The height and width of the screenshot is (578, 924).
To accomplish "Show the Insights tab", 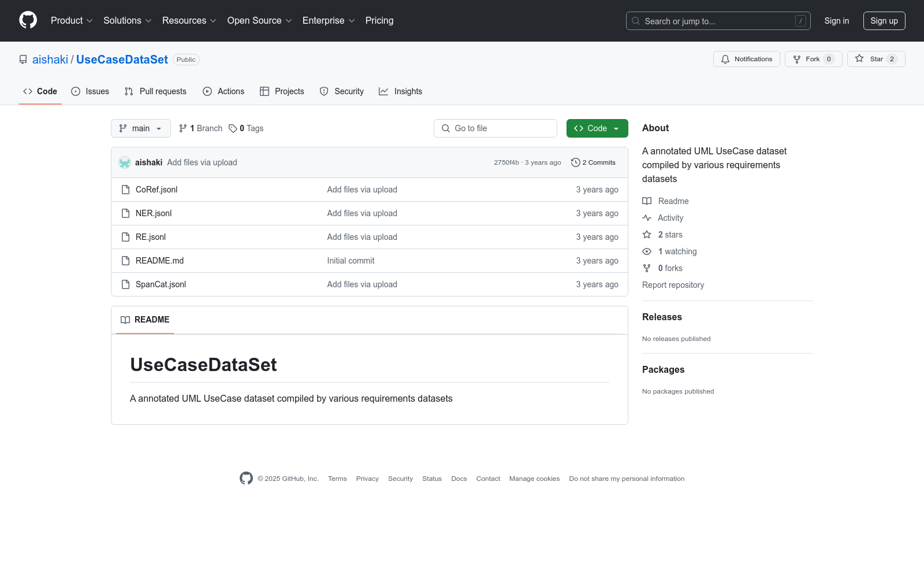I will click(x=401, y=91).
